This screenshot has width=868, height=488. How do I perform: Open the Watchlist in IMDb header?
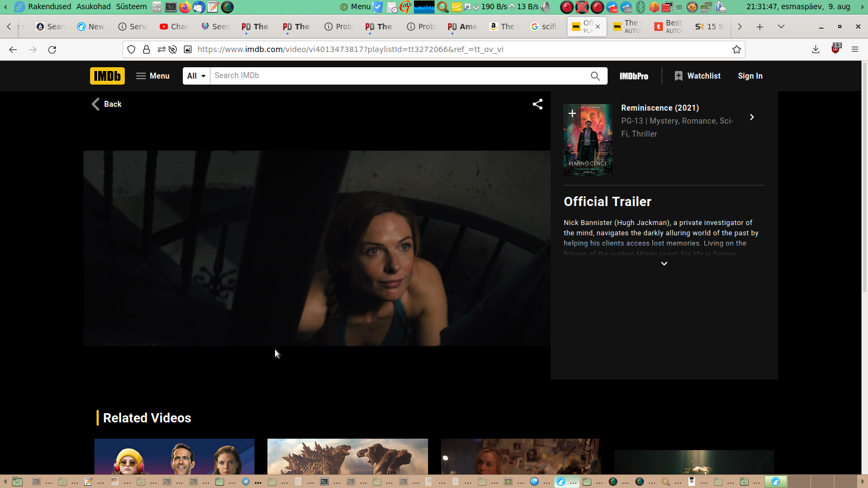pos(697,76)
